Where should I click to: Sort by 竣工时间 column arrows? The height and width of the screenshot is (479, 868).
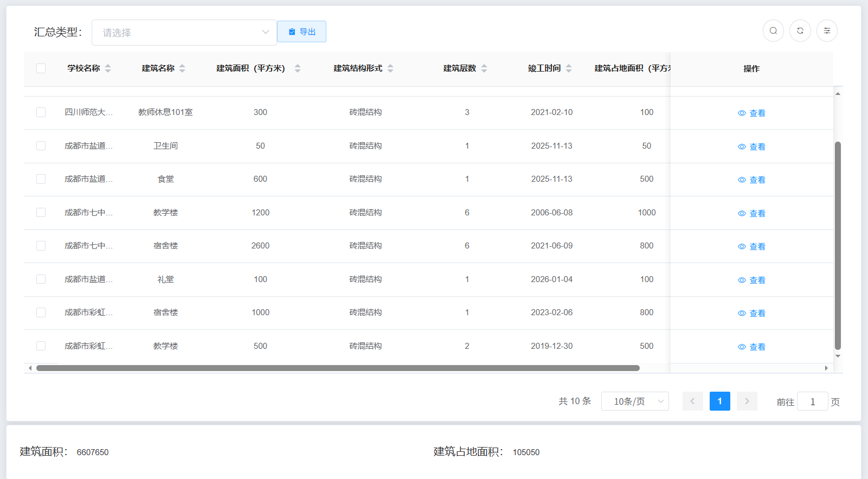569,68
